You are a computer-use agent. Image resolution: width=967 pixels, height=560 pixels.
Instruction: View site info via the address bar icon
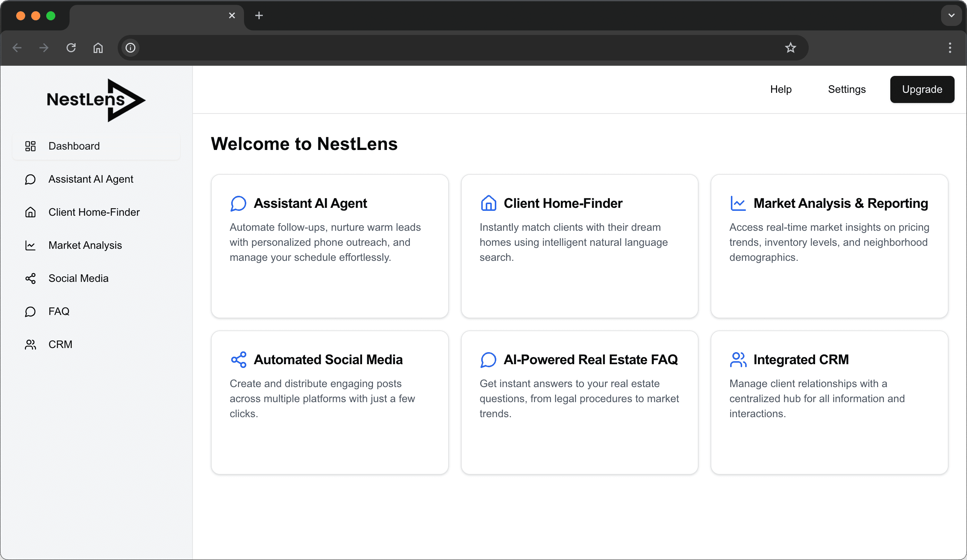pyautogui.click(x=130, y=48)
